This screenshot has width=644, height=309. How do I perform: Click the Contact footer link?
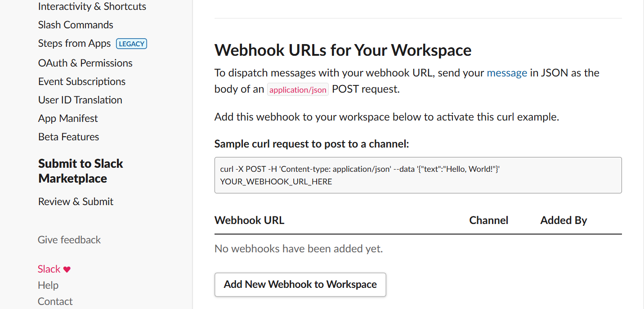[x=55, y=301]
